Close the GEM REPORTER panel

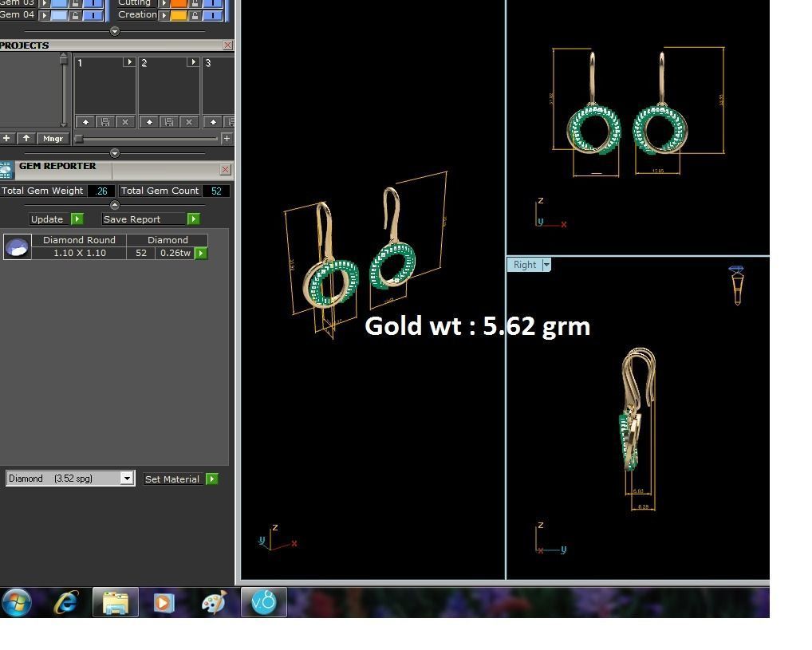(x=225, y=169)
